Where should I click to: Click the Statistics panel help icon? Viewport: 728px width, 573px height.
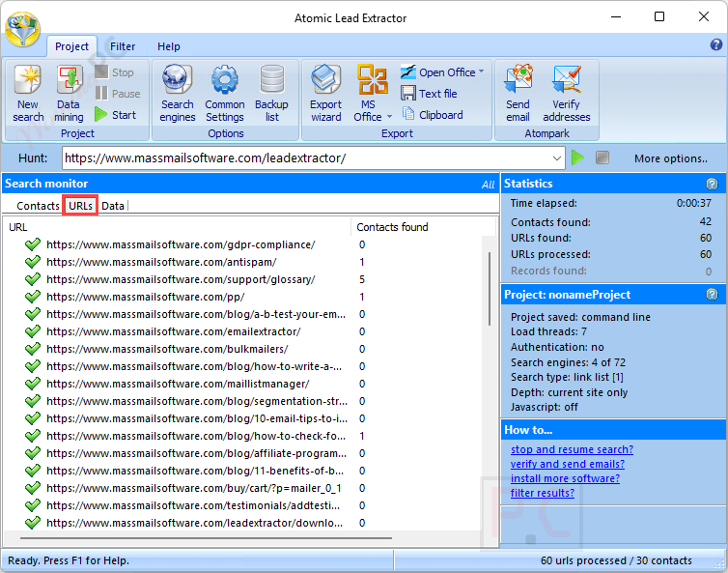712,184
